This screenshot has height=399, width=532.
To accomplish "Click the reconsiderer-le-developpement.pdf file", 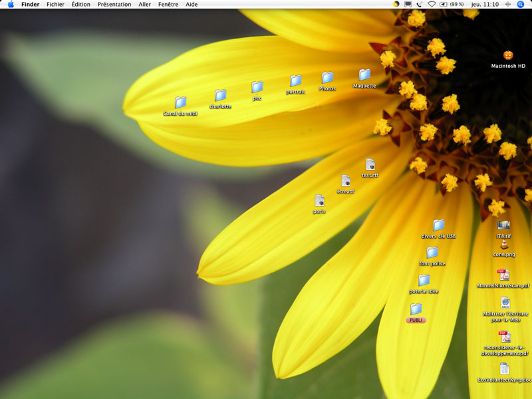I will 505,337.
